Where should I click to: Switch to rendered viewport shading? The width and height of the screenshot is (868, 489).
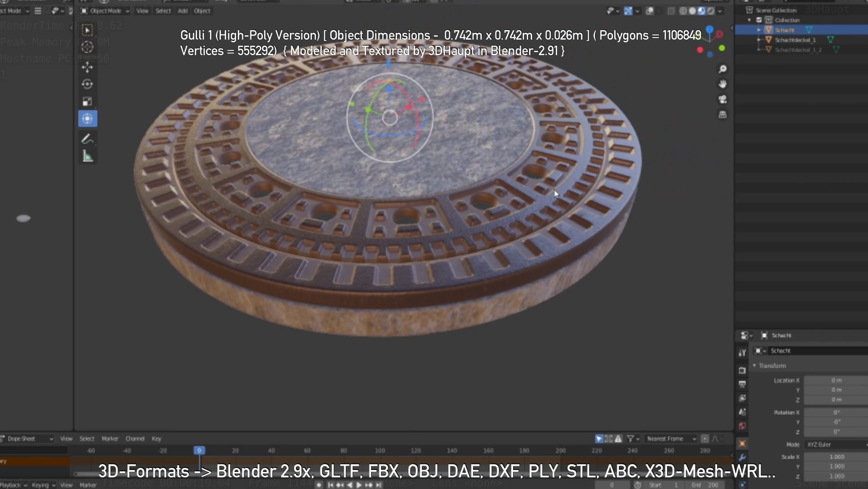click(x=711, y=11)
